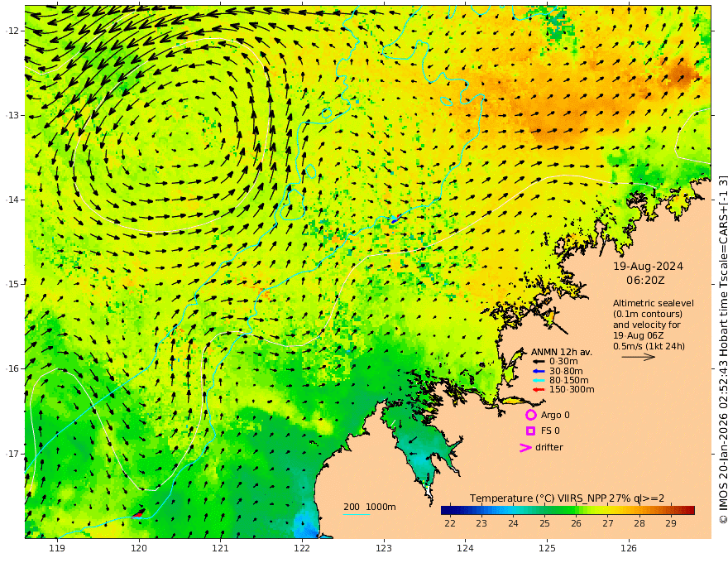The height and width of the screenshot is (563, 728).
Task: Click the dark blue end of the color bar
Action: (x=445, y=511)
